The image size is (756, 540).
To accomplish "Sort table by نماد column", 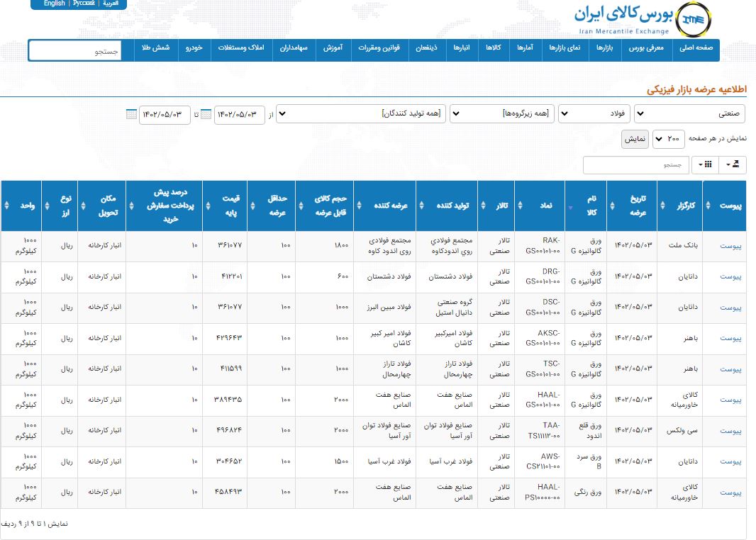I will (x=540, y=206).
